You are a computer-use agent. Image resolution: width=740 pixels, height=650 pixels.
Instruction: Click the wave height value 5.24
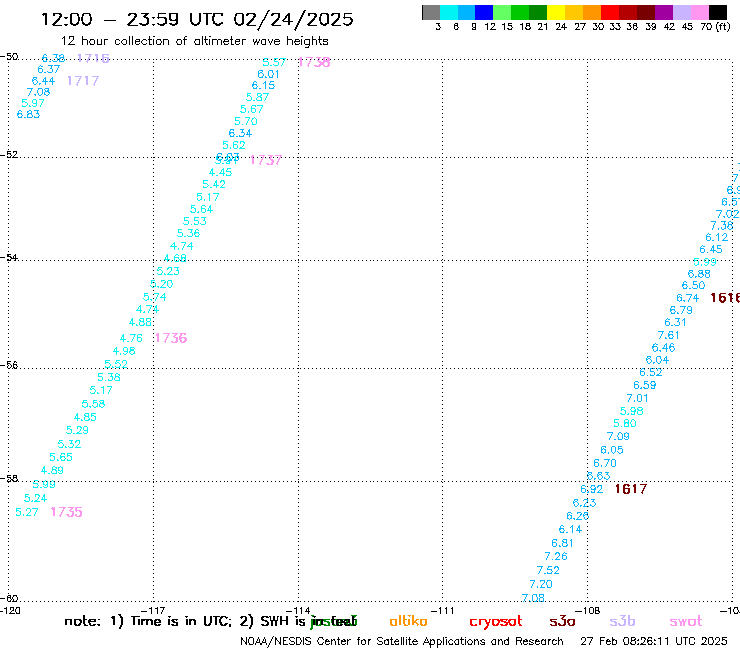(x=35, y=498)
